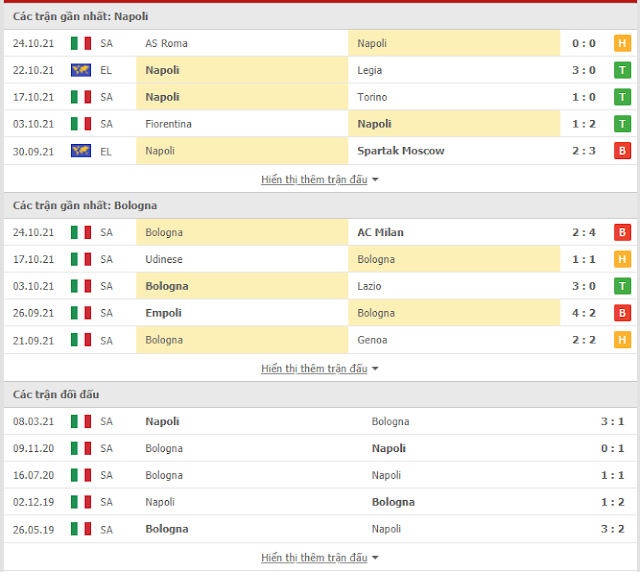Click the 3 : 1 score of Napoli-Bologna
640x572 pixels.
612,421
